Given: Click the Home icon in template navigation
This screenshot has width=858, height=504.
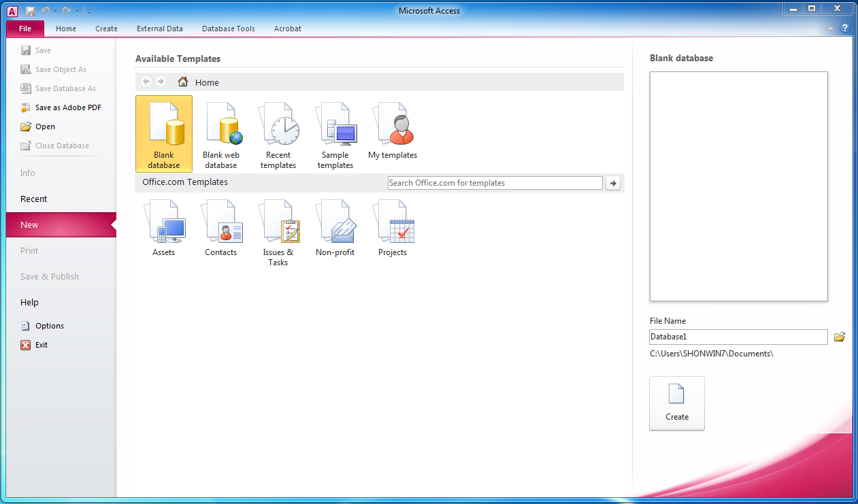Looking at the screenshot, I should pyautogui.click(x=183, y=82).
